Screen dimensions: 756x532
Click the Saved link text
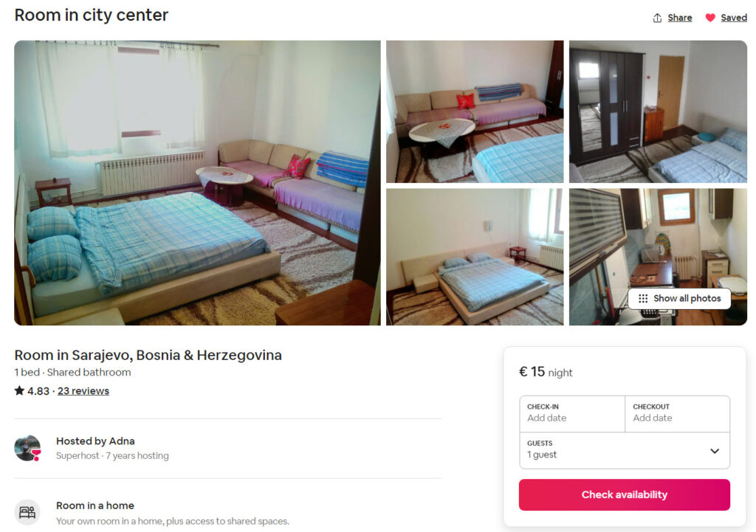734,18
